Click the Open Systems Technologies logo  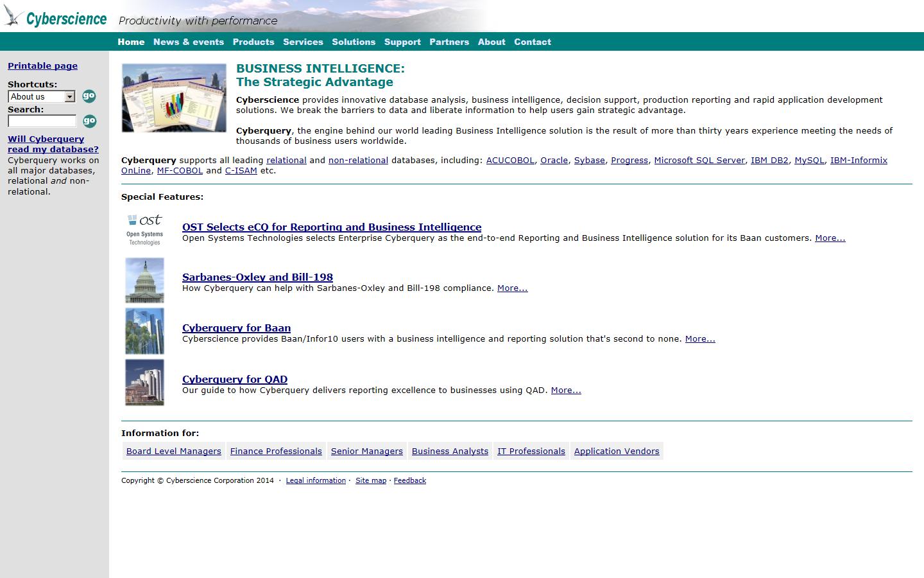point(144,228)
